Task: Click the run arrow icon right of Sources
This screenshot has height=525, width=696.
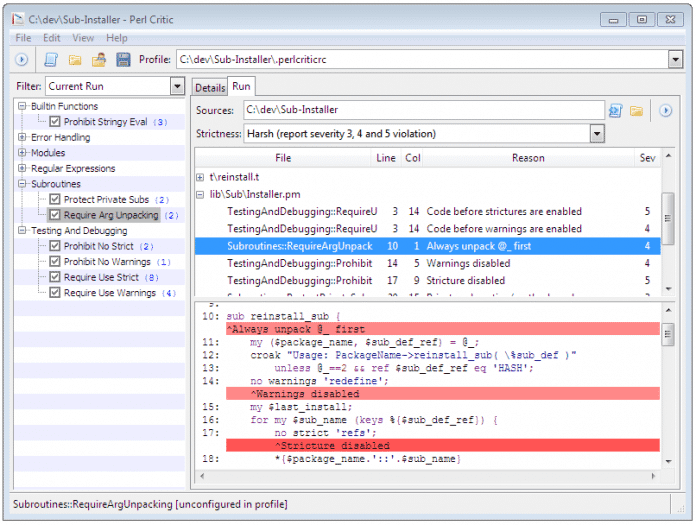Action: (x=663, y=110)
